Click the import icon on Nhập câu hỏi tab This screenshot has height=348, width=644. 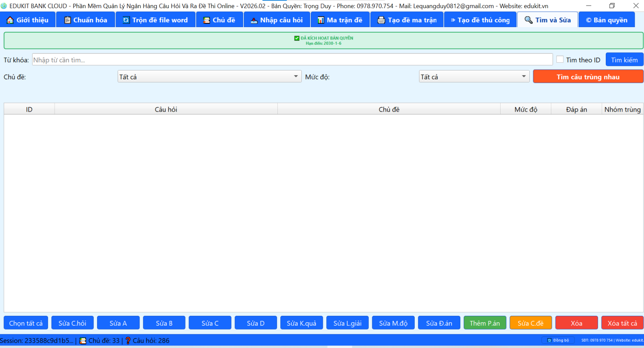click(254, 20)
